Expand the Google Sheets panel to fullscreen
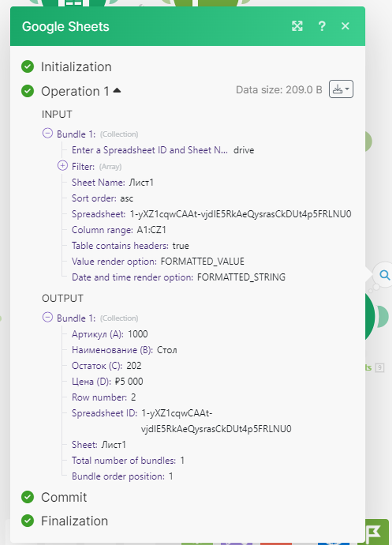 pos(297,26)
